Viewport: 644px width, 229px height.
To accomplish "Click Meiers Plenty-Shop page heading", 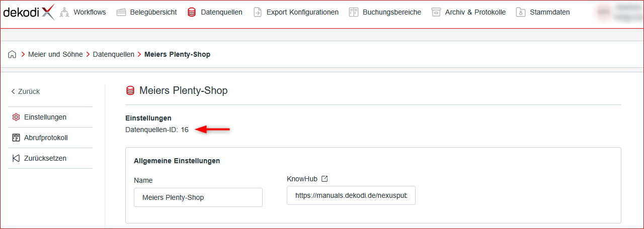I will [183, 90].
